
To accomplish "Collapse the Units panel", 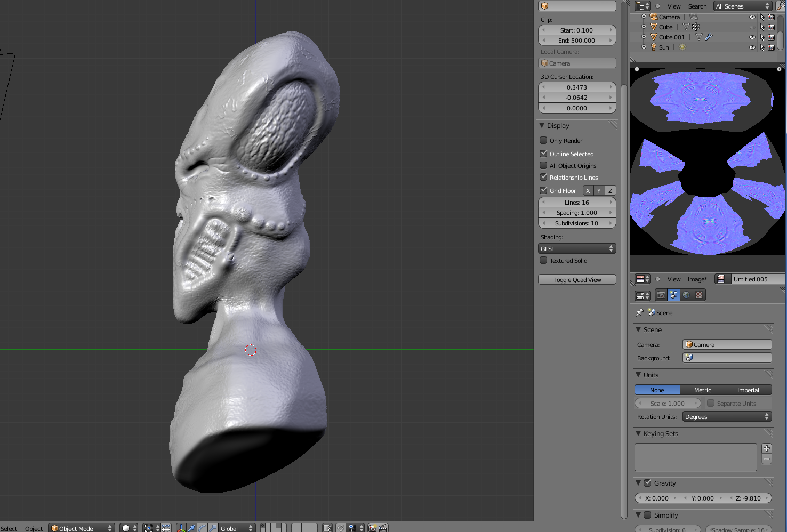I will click(638, 375).
